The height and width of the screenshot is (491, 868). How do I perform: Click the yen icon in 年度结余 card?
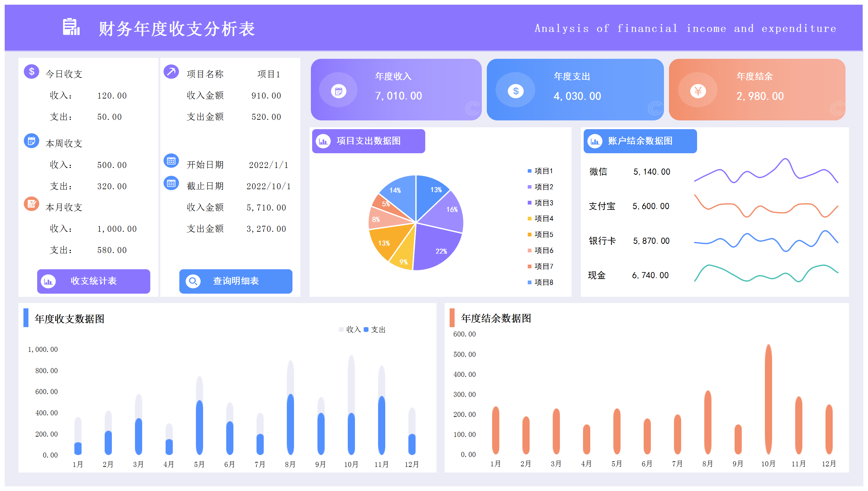click(698, 91)
